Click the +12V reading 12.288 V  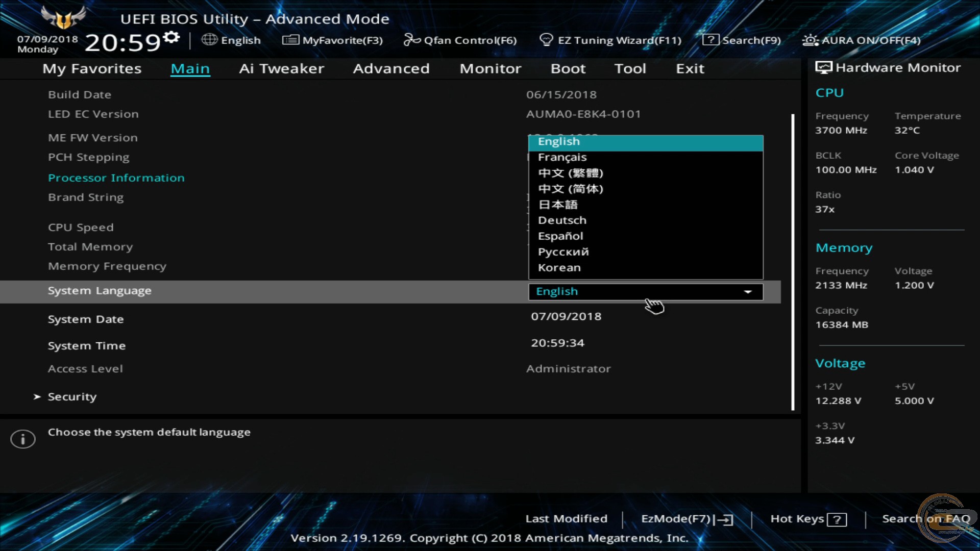coord(838,401)
